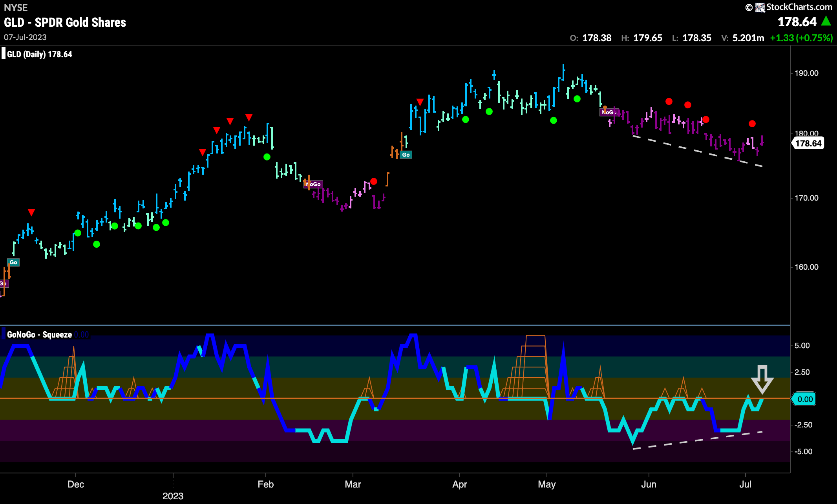The height and width of the screenshot is (504, 837).
Task: Click the 5.00 oscillator axis label
Action: point(802,345)
